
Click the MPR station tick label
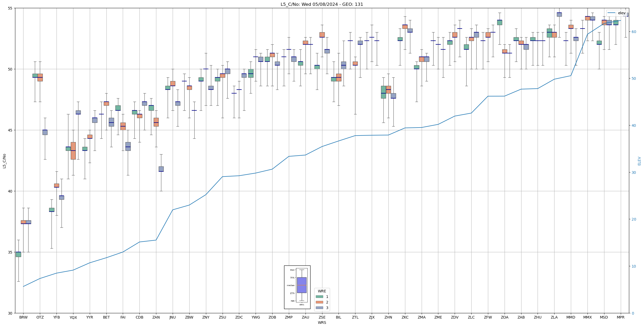[621, 317]
